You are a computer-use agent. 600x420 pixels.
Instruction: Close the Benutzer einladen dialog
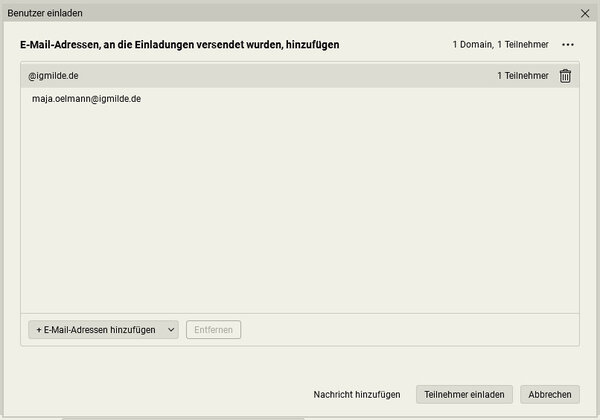pos(585,13)
